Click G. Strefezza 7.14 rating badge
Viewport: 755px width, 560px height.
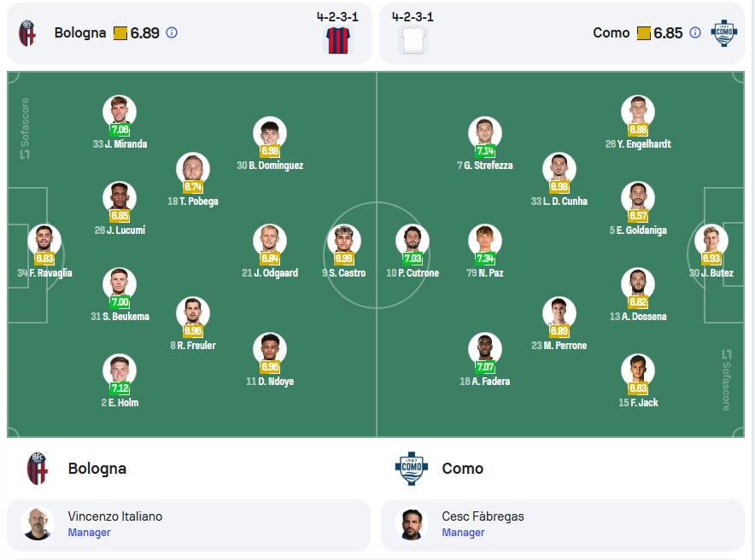485,150
